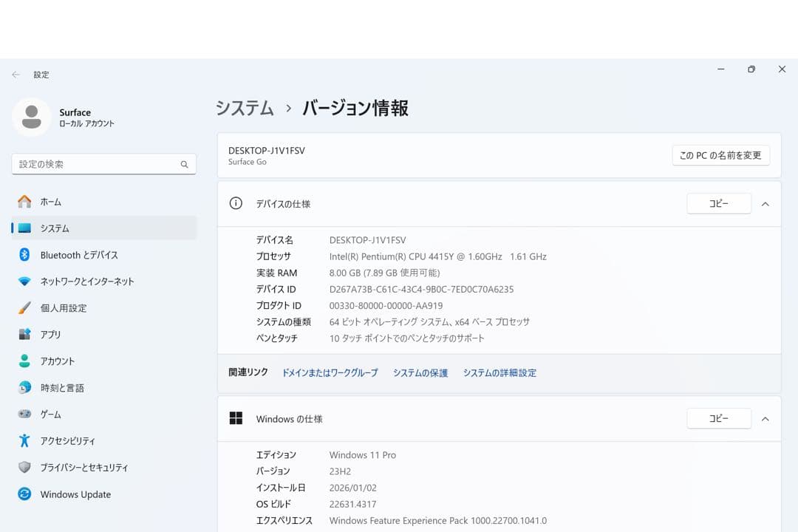
Task: Click the アカウント person icon
Action: 24,361
